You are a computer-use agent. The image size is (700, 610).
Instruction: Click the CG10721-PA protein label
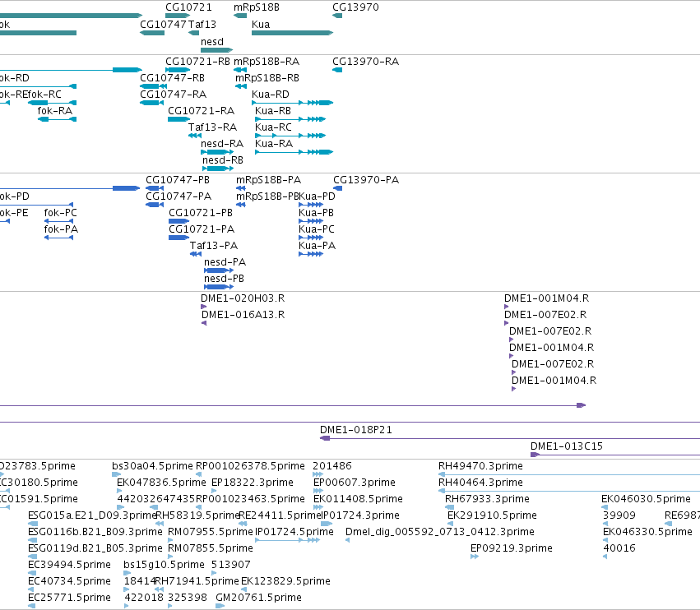click(202, 229)
